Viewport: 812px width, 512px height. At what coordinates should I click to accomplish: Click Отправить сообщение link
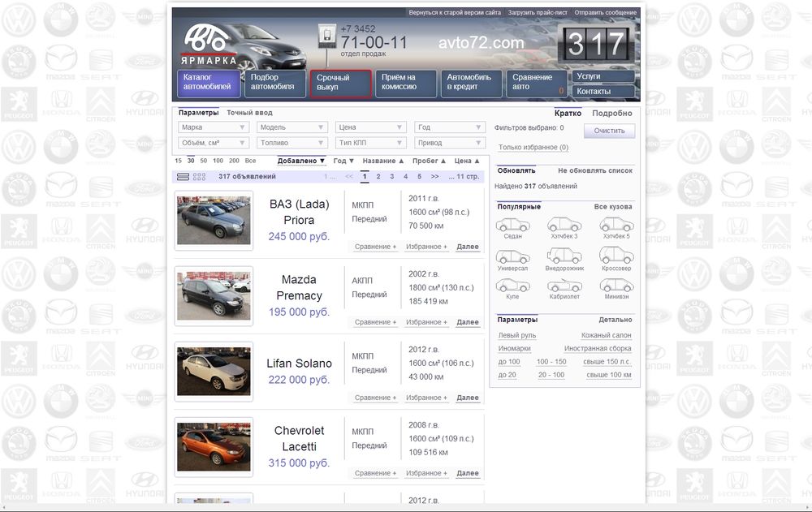tap(606, 12)
